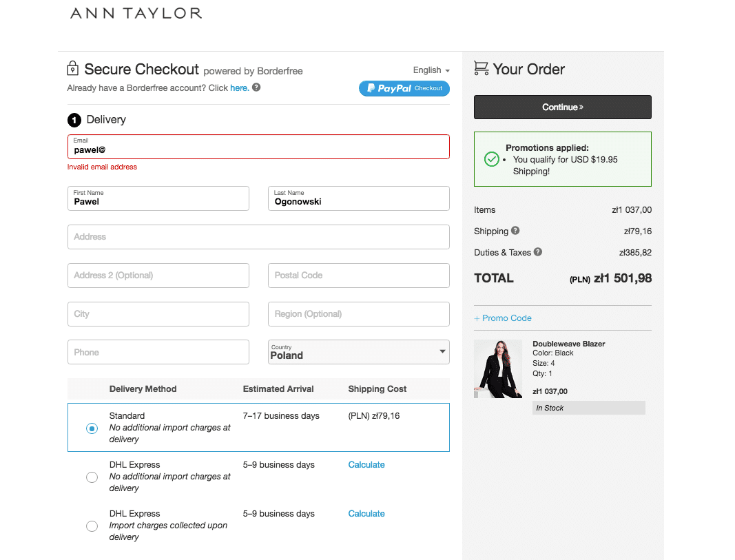Click the PayPal Checkout button
Image resolution: width=735 pixels, height=560 pixels.
click(x=404, y=88)
